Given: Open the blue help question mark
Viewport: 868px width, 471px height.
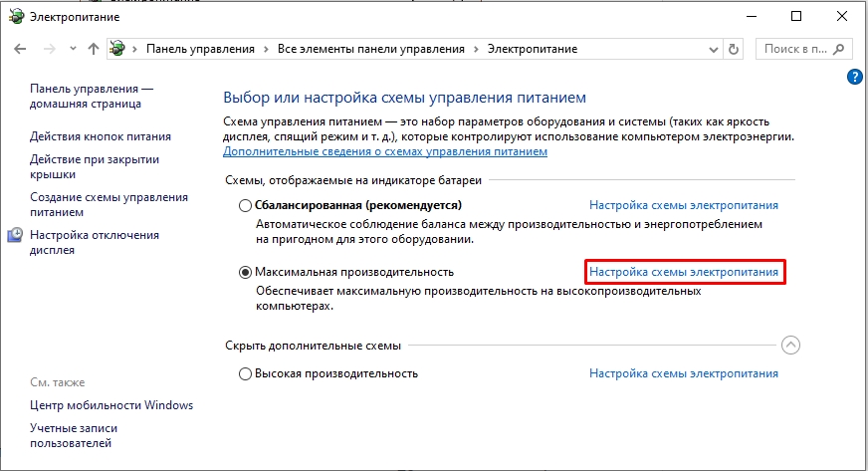Looking at the screenshot, I should tap(854, 77).
